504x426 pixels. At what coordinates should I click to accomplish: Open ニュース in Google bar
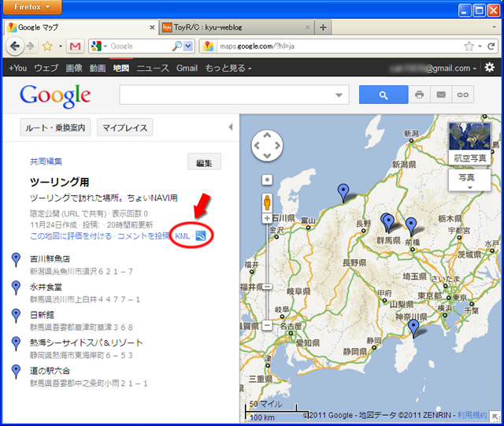tap(153, 68)
